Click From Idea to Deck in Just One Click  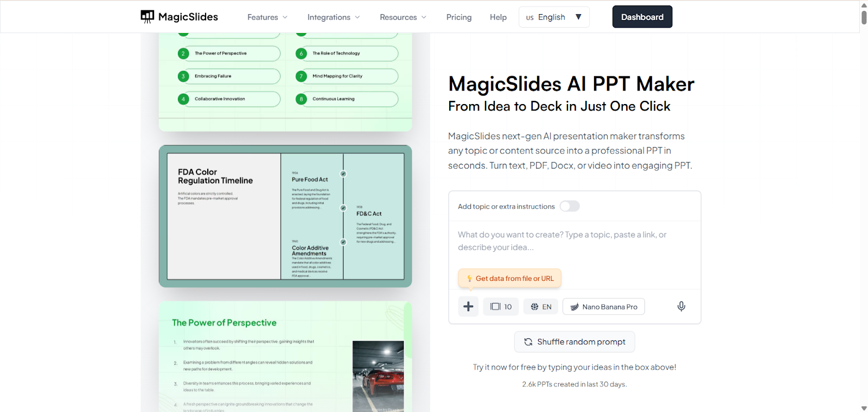559,106
